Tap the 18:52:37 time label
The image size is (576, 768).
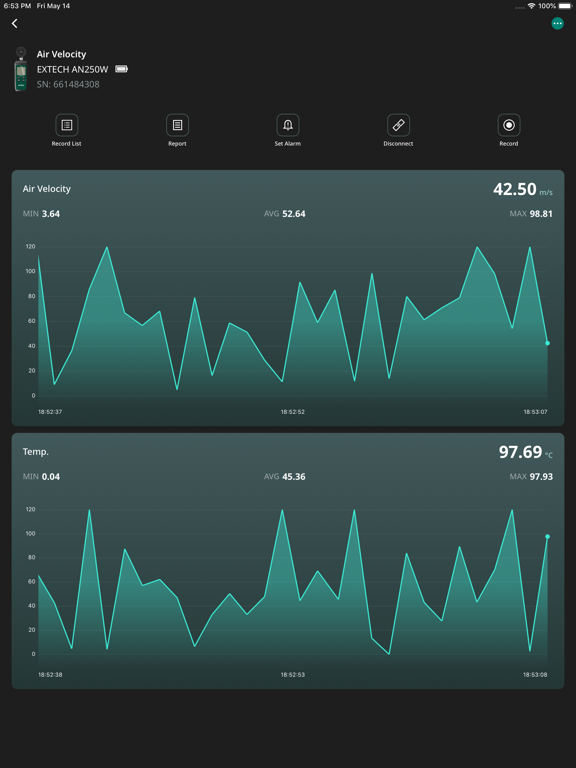(x=50, y=412)
